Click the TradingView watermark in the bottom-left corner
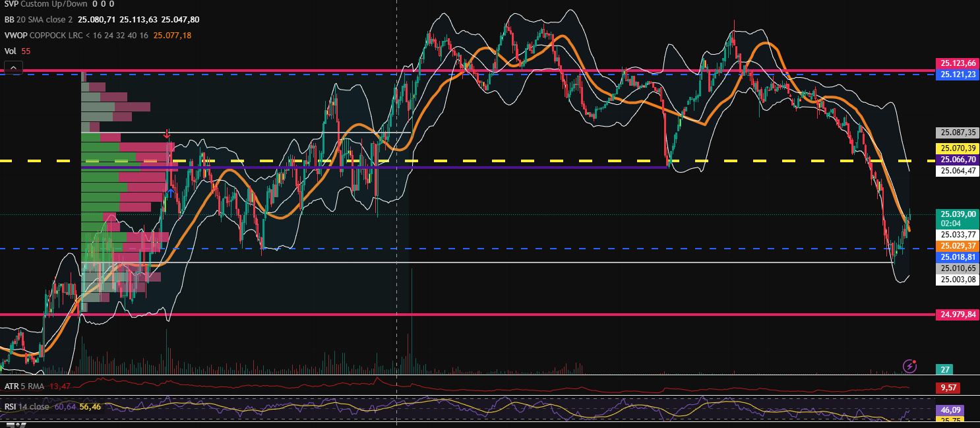Viewport: 980px width, 428px height. tap(16, 424)
